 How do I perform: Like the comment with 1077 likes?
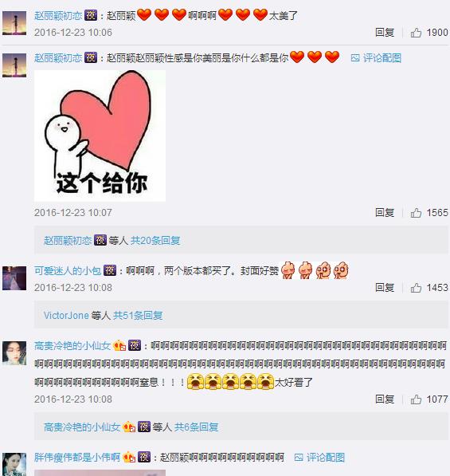(416, 399)
